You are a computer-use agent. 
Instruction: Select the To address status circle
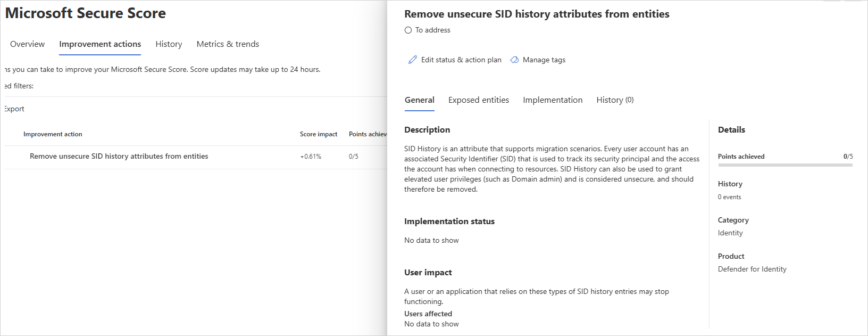(408, 30)
